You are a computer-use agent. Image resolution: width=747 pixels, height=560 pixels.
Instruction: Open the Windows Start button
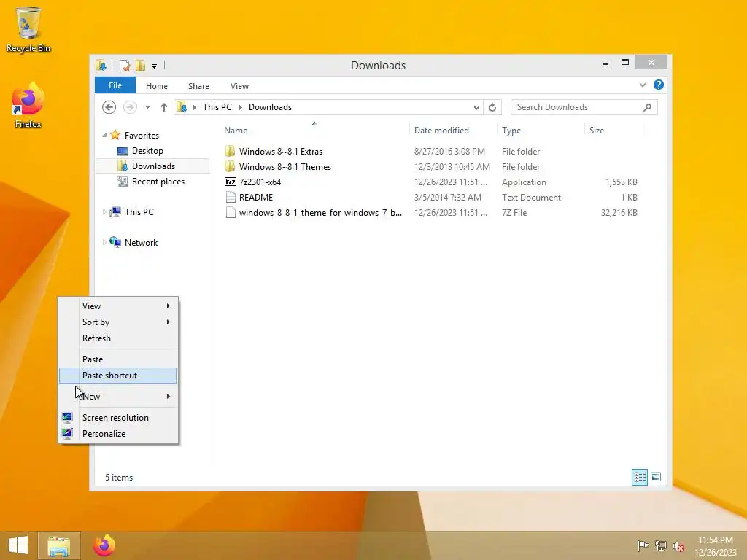coord(18,545)
